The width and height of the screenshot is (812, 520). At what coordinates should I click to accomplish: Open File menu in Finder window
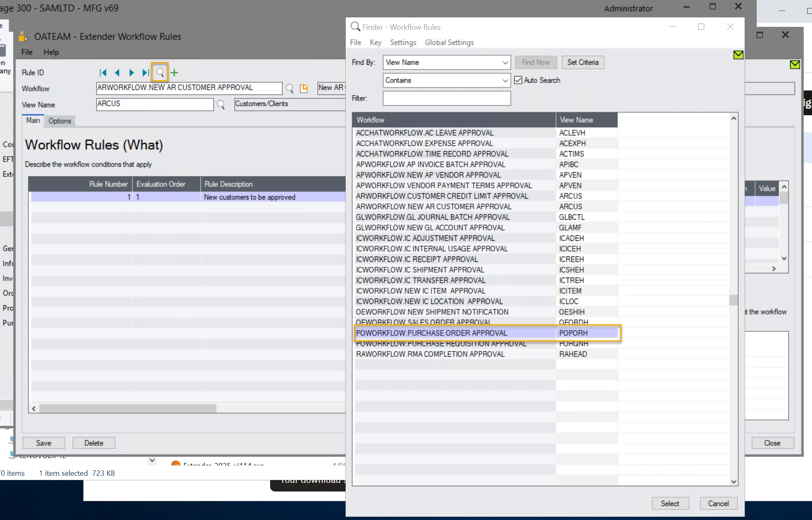click(355, 42)
